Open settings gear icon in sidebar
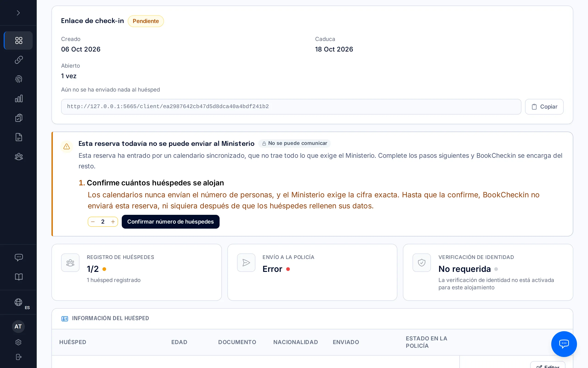This screenshot has height=368, width=588. click(18, 342)
